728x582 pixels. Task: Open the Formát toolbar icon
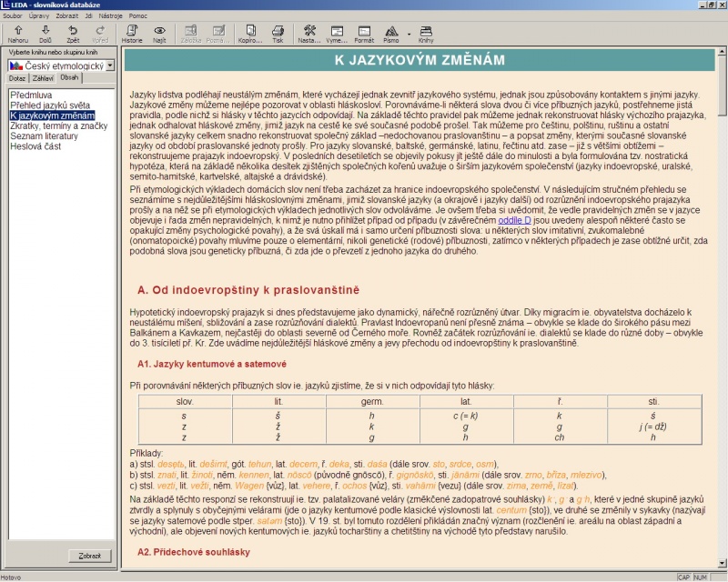pos(364,34)
